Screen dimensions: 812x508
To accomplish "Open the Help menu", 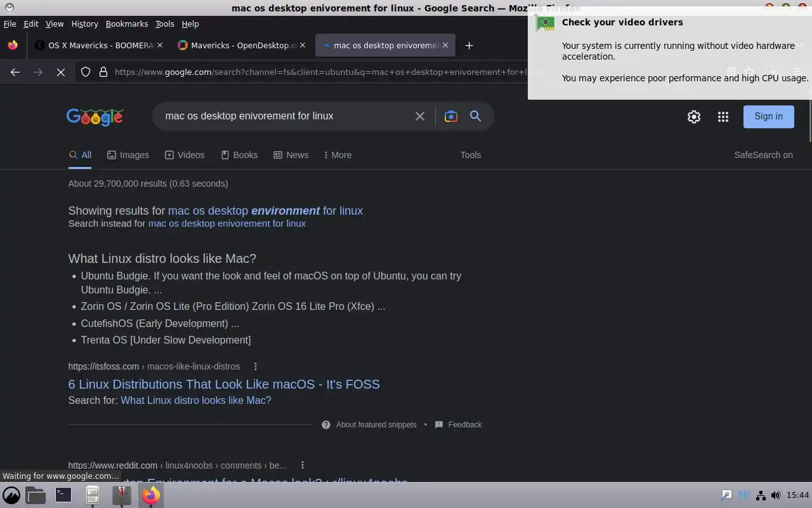I will tap(190, 23).
